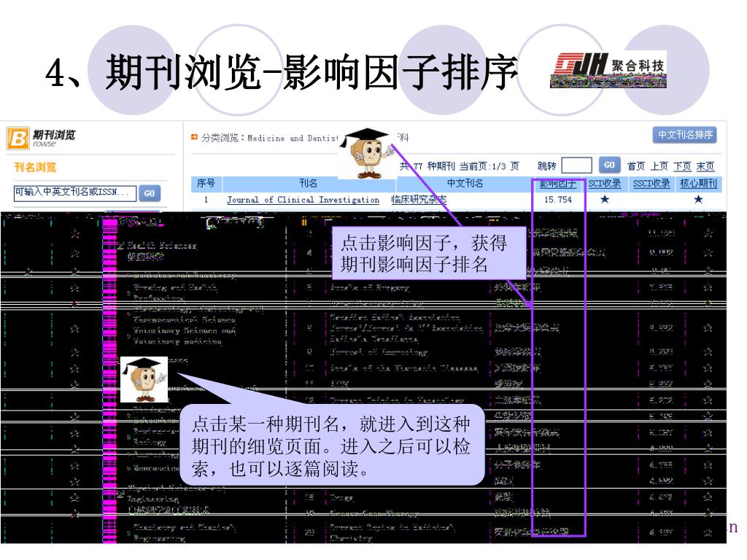This screenshot has width=747, height=560.
Task: Open Journal of Clinical Investigation link
Action: (303, 200)
